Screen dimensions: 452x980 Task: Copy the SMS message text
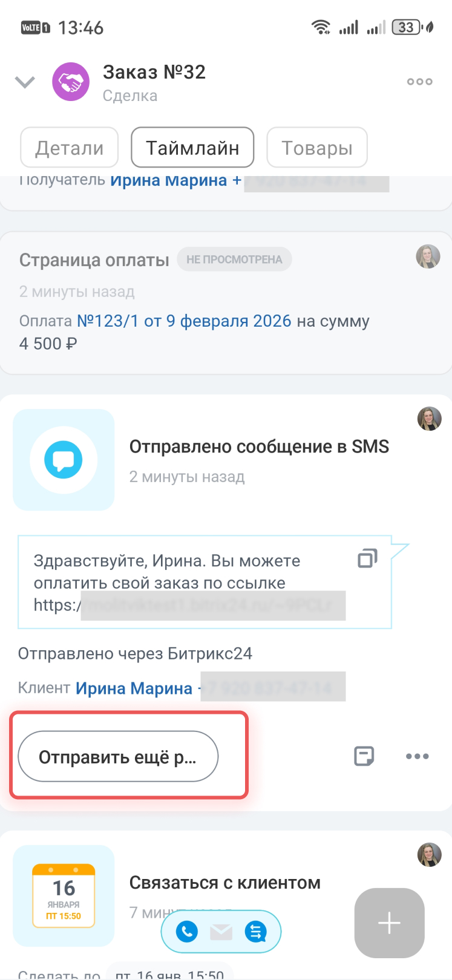point(367,558)
